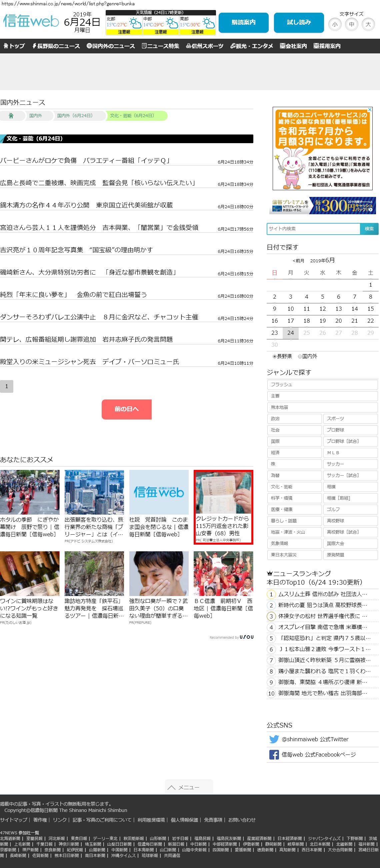Click the 信毎web logo in header

pos(31,22)
